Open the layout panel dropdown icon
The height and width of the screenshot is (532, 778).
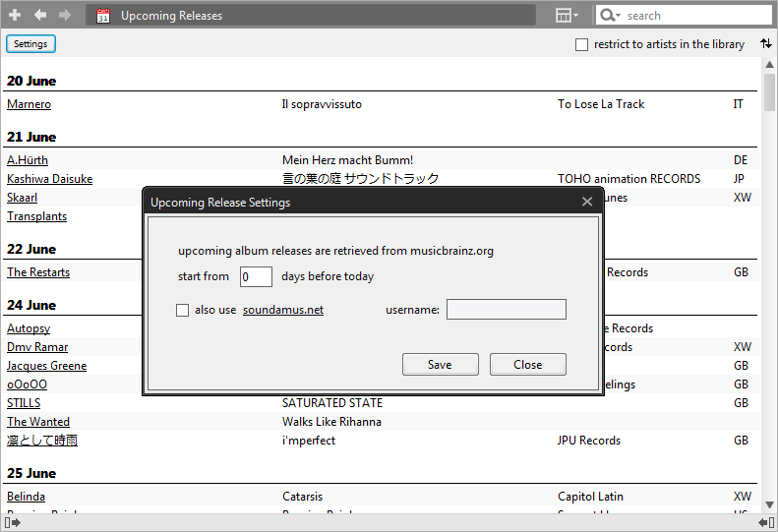[x=567, y=16]
